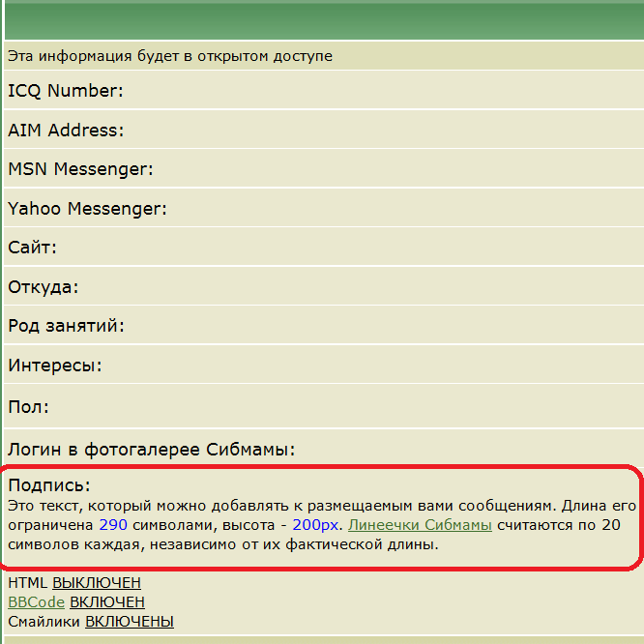Click the Откуда field label

point(44,287)
